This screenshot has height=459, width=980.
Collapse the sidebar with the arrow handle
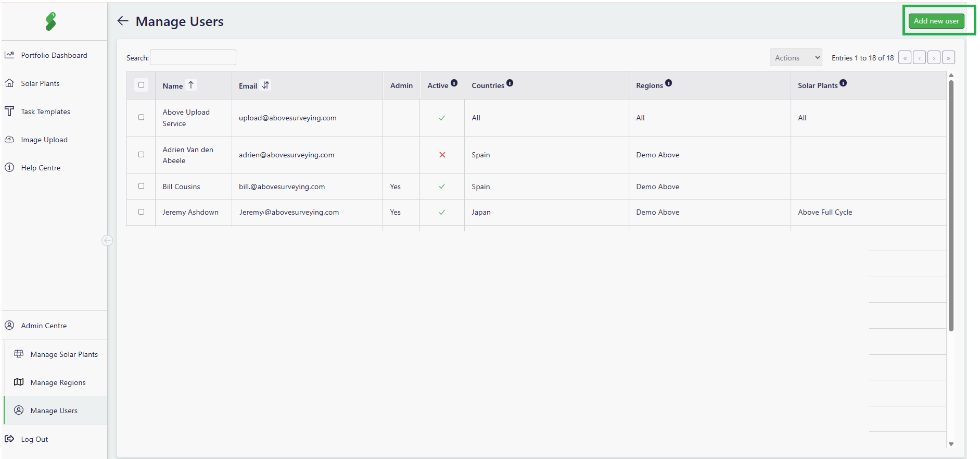[x=107, y=240]
